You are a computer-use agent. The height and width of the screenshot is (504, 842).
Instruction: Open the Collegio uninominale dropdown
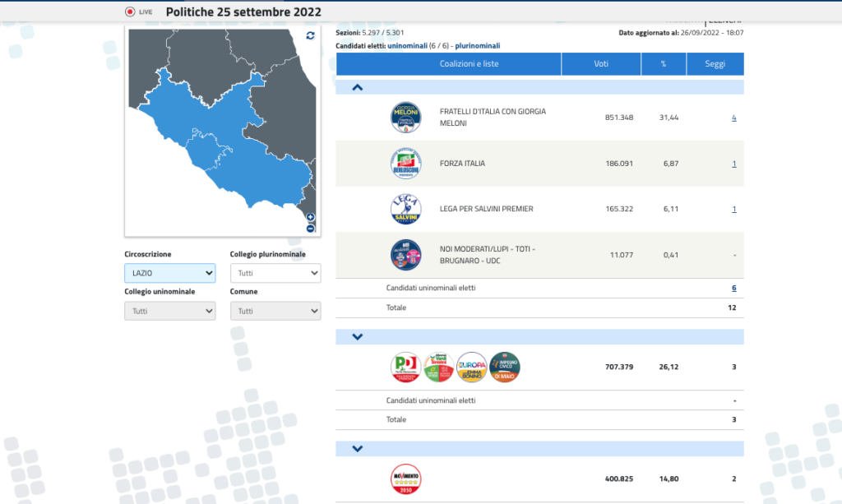pyautogui.click(x=170, y=311)
